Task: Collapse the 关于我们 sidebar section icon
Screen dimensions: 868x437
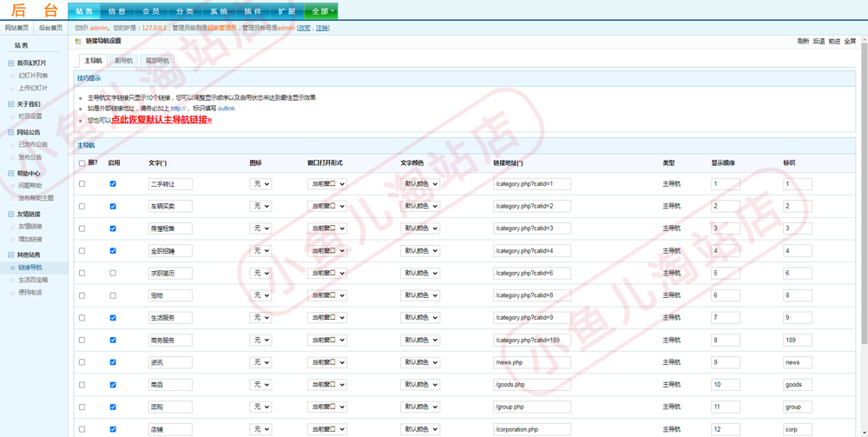Action: (x=11, y=104)
